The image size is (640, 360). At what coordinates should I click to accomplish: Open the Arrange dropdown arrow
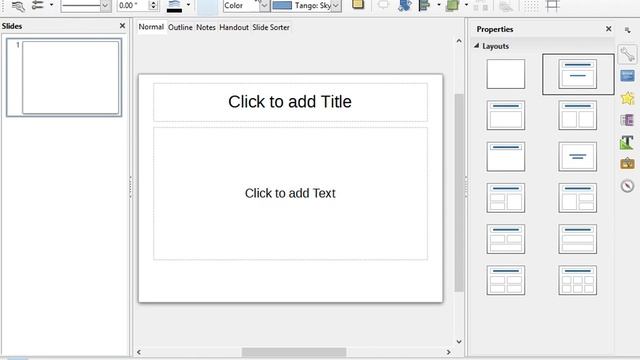tap(466, 5)
